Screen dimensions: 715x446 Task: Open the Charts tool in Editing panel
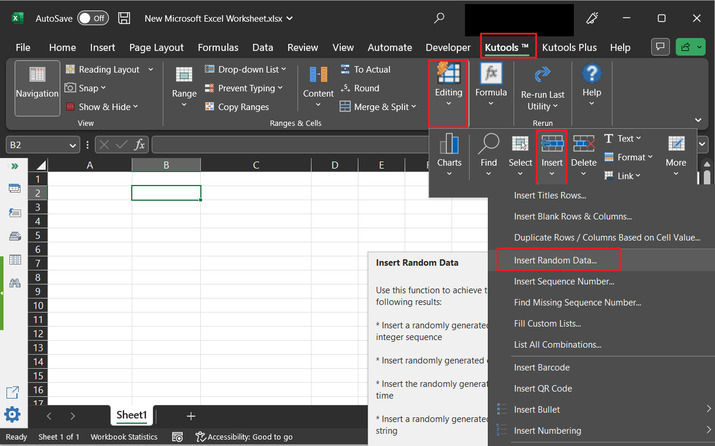pos(449,150)
